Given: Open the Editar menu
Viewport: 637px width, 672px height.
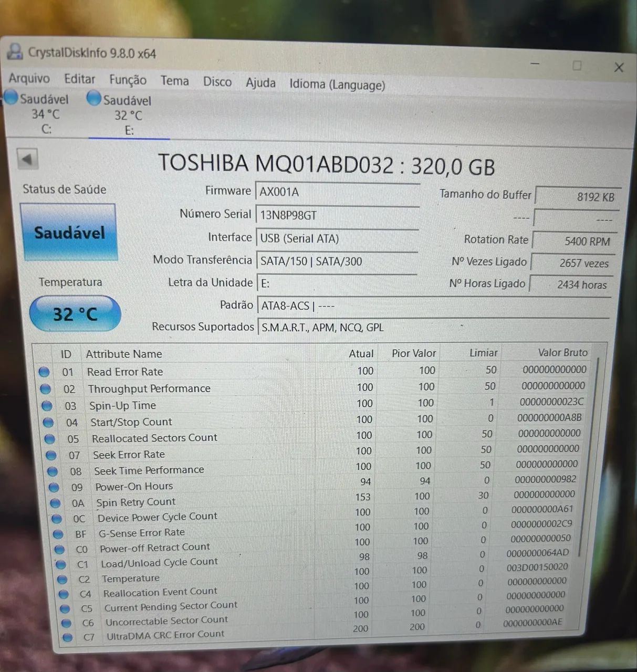Looking at the screenshot, I should (80, 79).
